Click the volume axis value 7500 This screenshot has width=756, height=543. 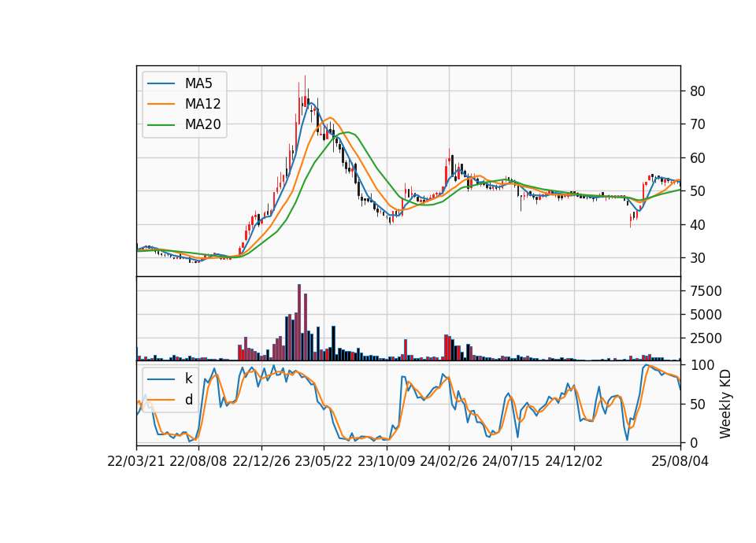pyautogui.click(x=706, y=291)
